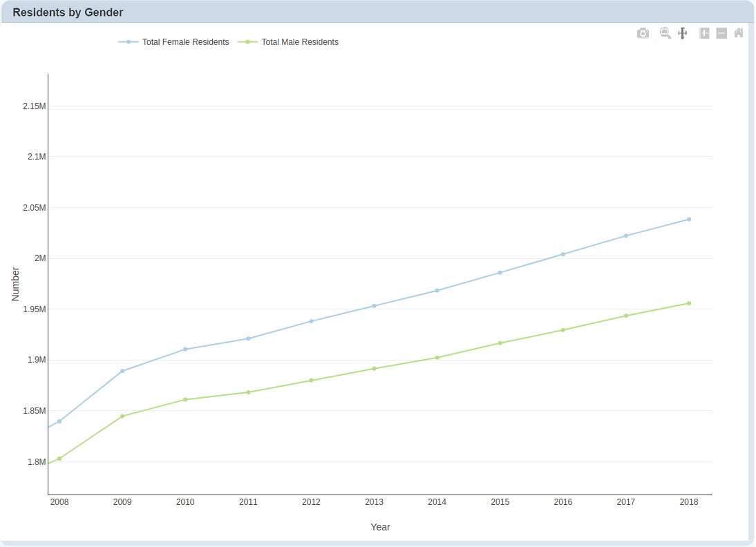Click the blue legend line marker
The height and width of the screenshot is (547, 756).
click(x=129, y=42)
